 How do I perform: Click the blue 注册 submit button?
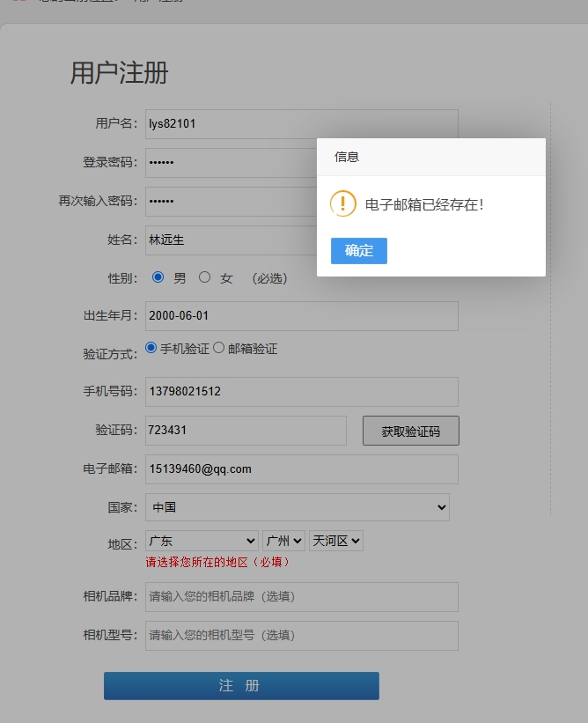pyautogui.click(x=241, y=686)
